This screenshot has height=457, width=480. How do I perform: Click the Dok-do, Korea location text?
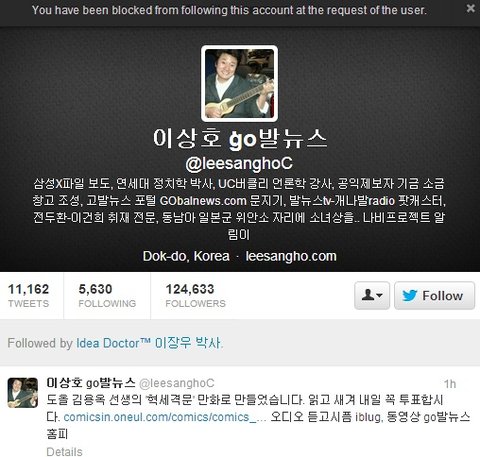186,256
